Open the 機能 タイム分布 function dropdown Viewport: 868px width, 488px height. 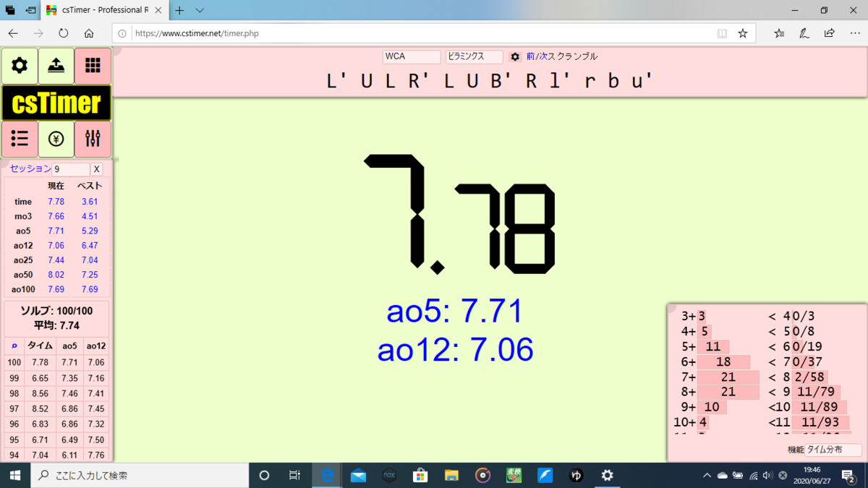[833, 450]
